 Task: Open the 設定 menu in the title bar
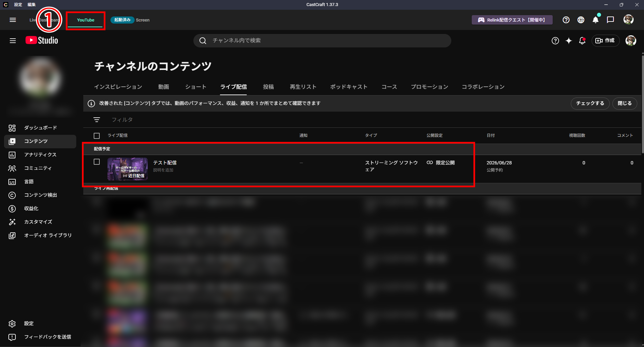click(x=18, y=5)
